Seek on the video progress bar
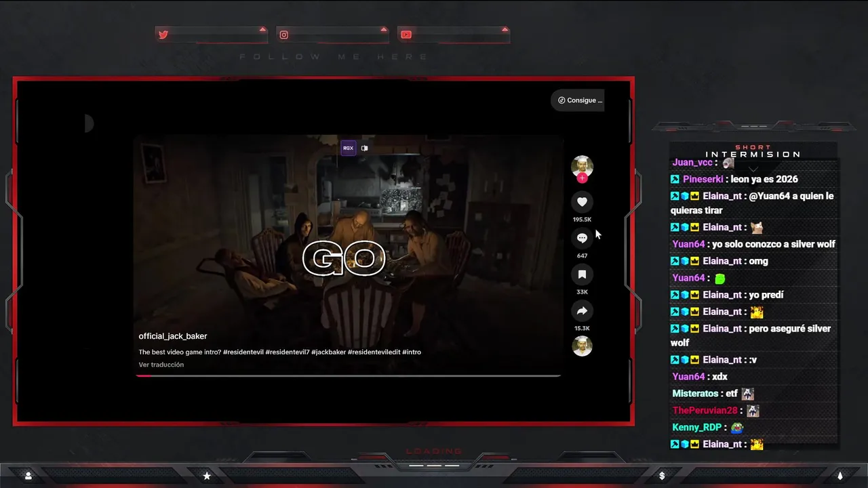Viewport: 868px width, 488px height. [348, 375]
